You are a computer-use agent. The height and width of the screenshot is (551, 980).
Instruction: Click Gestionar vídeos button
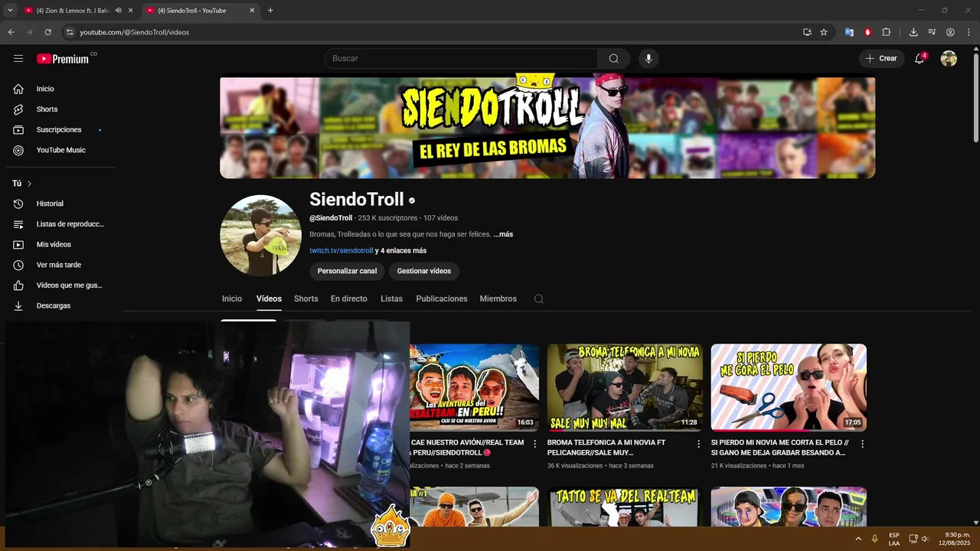click(x=424, y=271)
